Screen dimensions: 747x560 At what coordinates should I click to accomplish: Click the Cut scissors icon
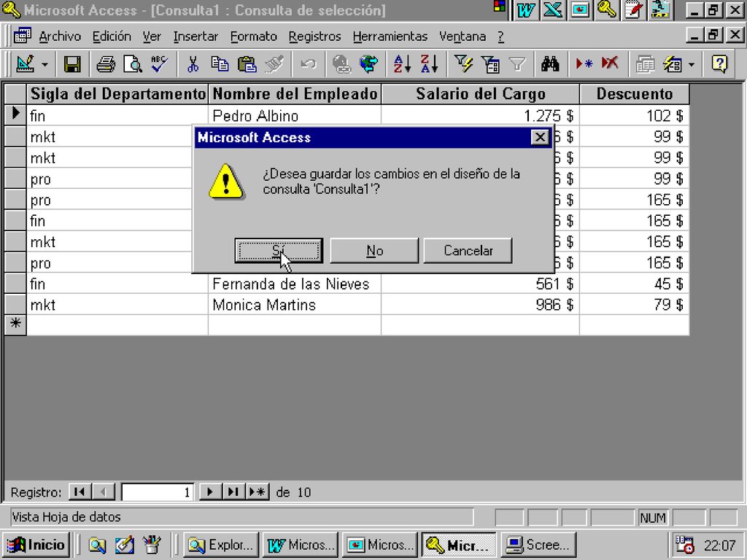point(193,64)
